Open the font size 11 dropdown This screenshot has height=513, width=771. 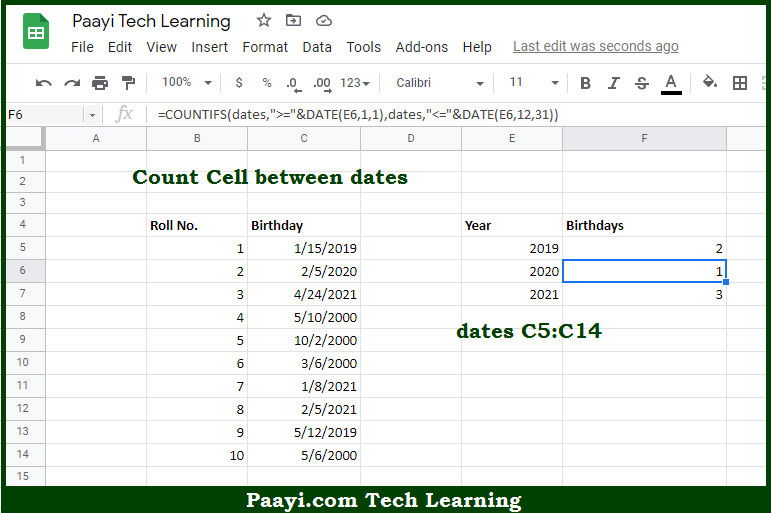[x=534, y=82]
